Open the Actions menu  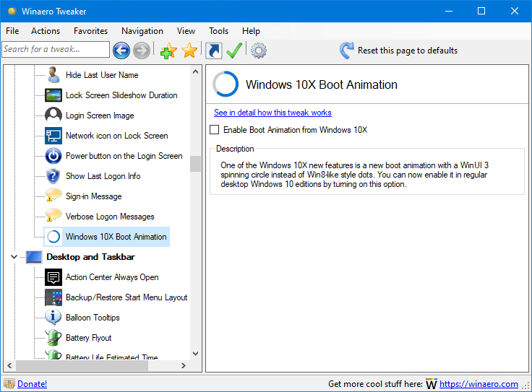pos(46,31)
